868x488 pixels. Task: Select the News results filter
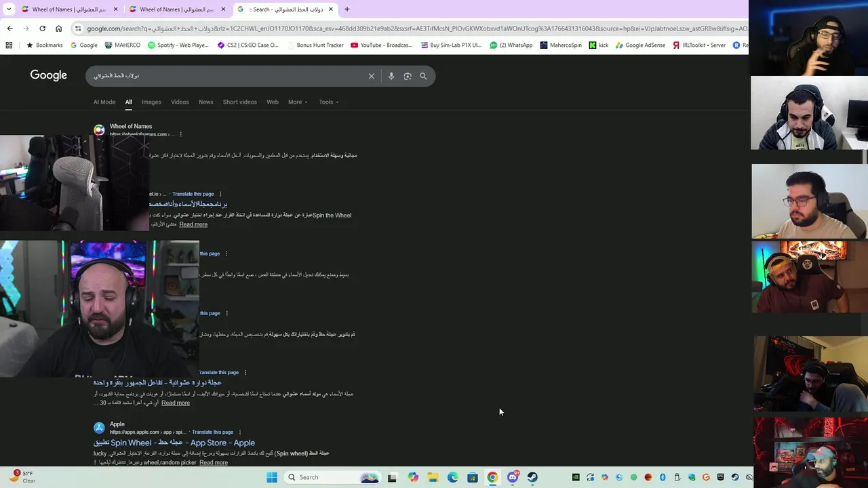(205, 102)
